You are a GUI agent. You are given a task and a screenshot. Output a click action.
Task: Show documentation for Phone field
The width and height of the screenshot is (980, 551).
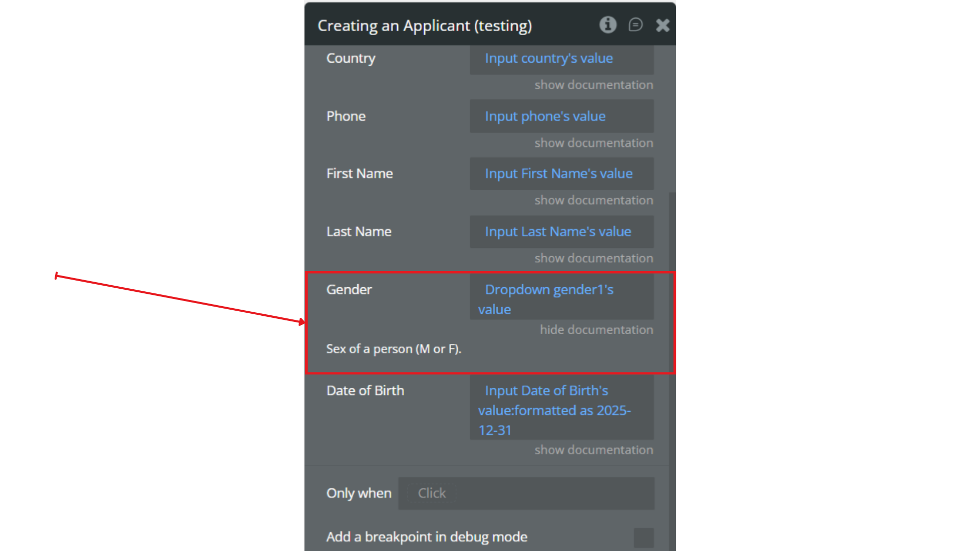[x=594, y=143]
